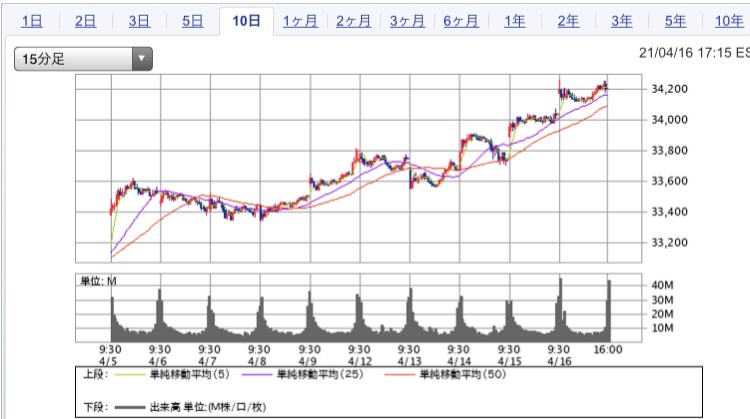Switch to the 2年 chart range tab
750x419 pixels.
pyautogui.click(x=568, y=21)
